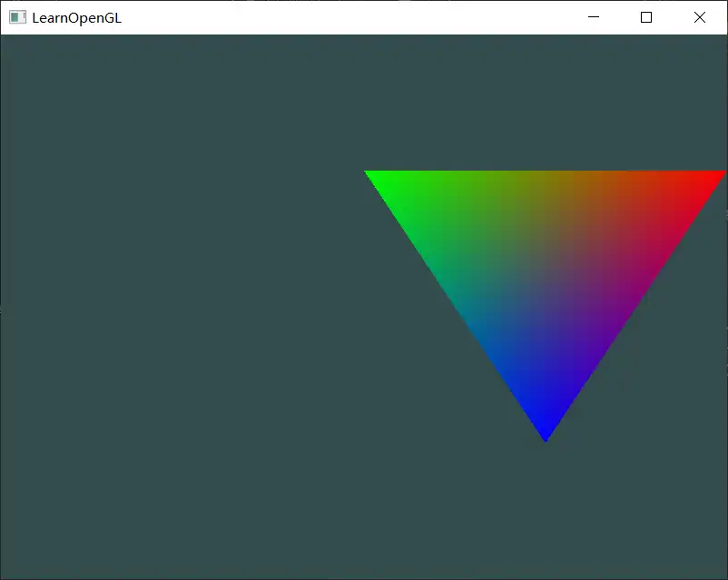This screenshot has width=728, height=580.
Task: Maximize the LearnOpenGL window
Action: point(645,16)
